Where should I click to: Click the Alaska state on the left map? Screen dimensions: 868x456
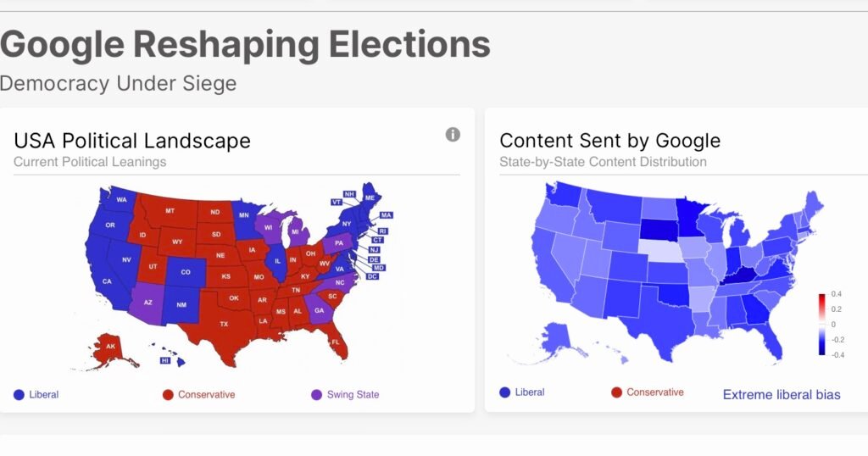tap(111, 348)
